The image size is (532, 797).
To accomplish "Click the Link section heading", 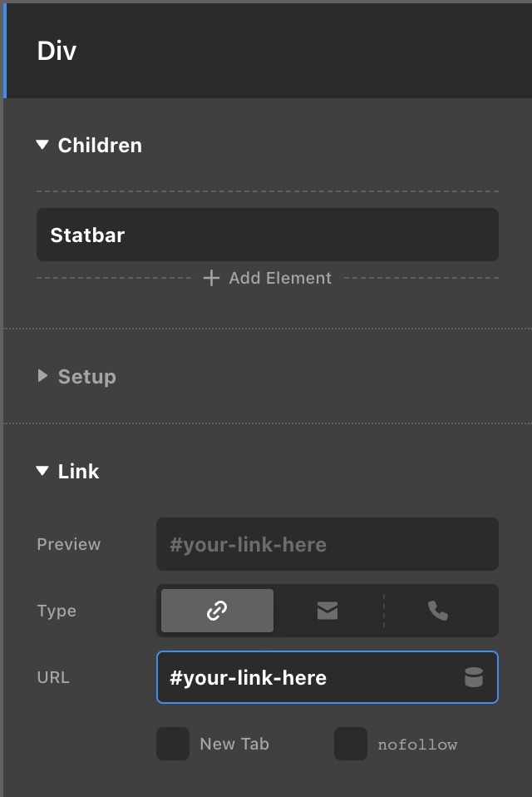I will 78,471.
